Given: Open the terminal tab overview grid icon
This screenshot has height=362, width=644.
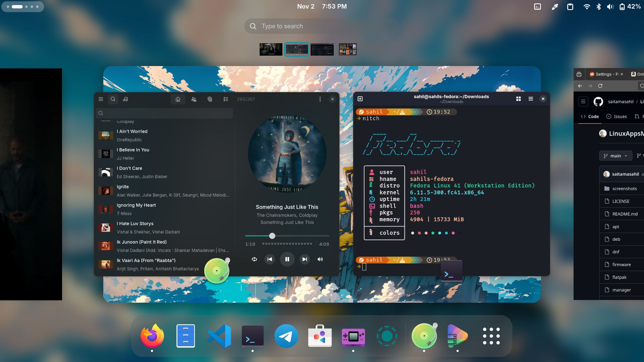Looking at the screenshot, I should pyautogui.click(x=519, y=99).
